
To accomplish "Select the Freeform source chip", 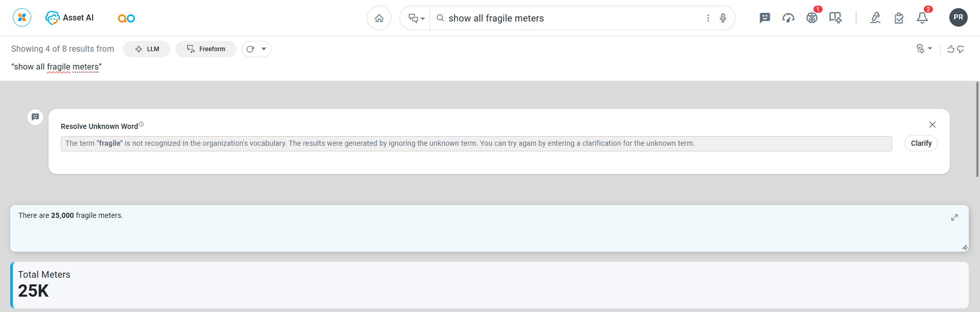I will point(205,49).
